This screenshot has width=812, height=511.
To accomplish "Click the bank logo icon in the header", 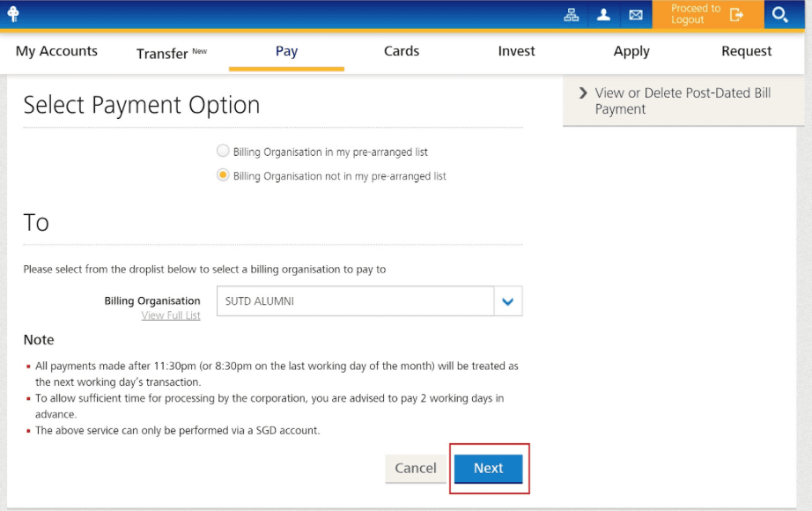I will [x=13, y=13].
